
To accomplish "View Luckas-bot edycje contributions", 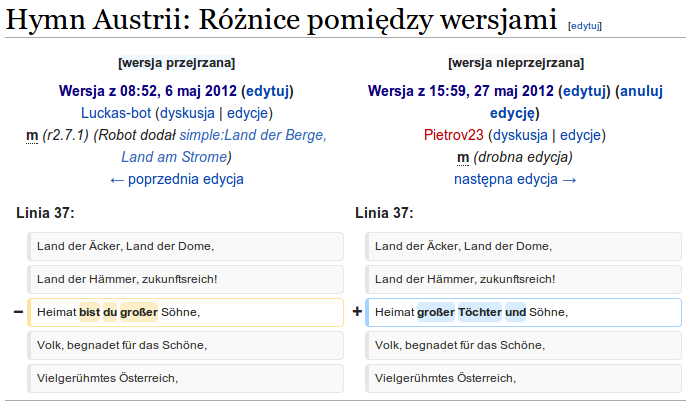I will tap(249, 113).
